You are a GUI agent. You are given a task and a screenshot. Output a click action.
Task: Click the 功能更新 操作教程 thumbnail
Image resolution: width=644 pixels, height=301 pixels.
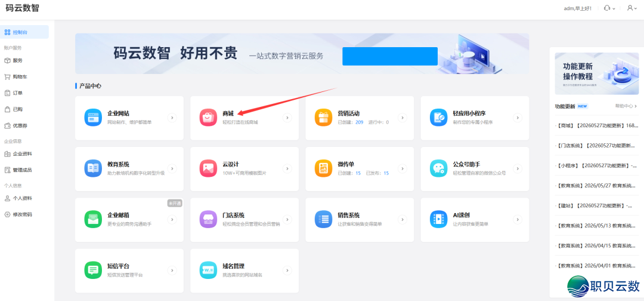tap(597, 73)
